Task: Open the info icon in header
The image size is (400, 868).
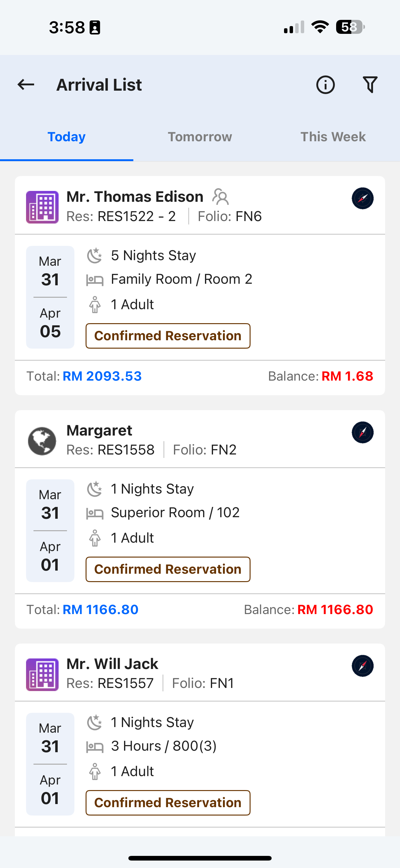Action: click(x=325, y=84)
